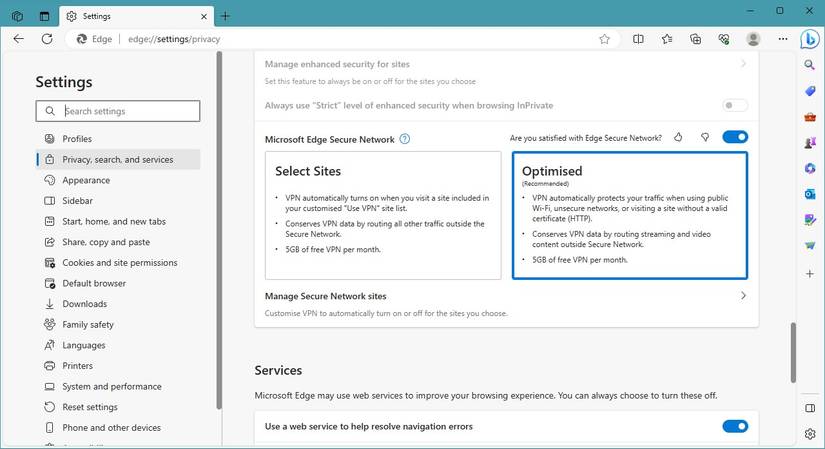The width and height of the screenshot is (825, 449).
Task: Click the Search settings input field
Action: [118, 111]
